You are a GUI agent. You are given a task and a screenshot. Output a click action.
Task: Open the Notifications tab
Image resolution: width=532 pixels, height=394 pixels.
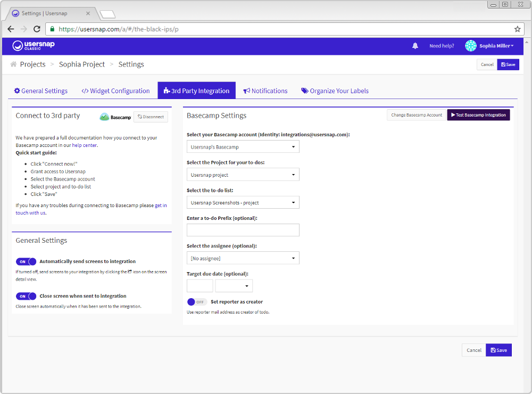click(x=265, y=91)
